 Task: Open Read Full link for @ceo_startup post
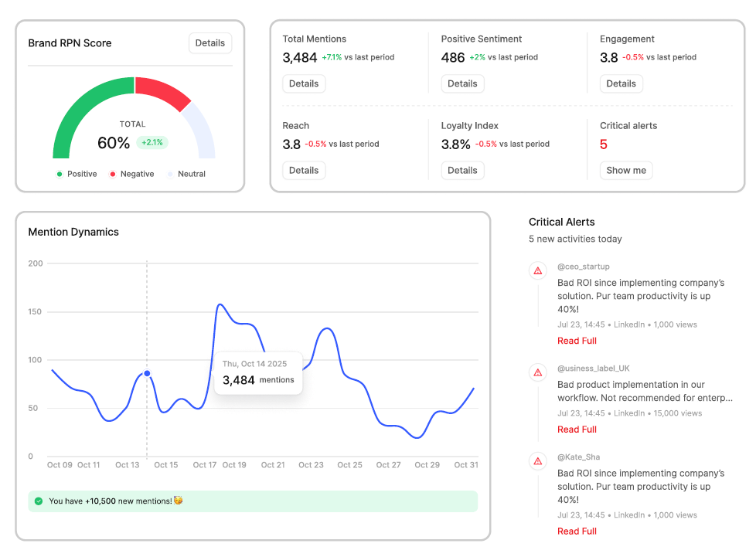click(x=577, y=341)
